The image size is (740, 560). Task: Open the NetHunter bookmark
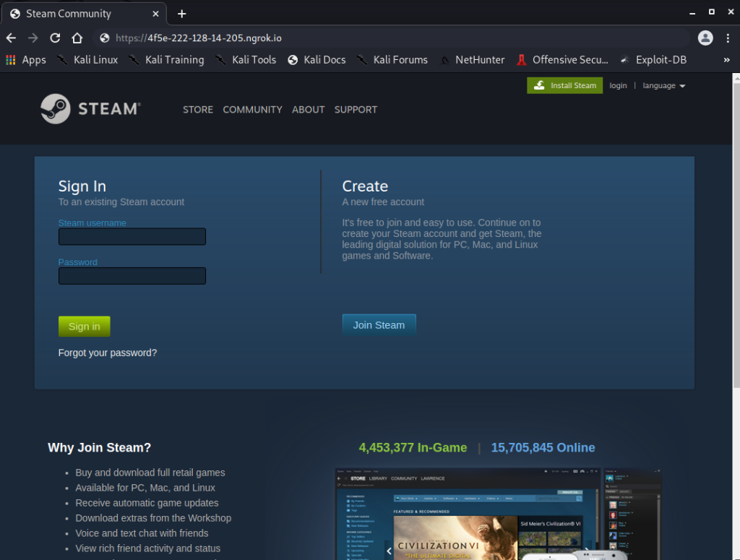472,60
